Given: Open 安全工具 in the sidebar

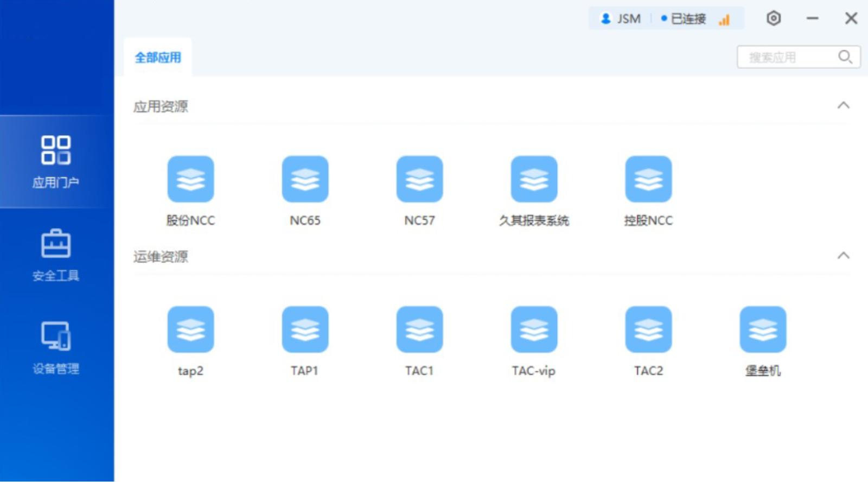Looking at the screenshot, I should point(56,255).
